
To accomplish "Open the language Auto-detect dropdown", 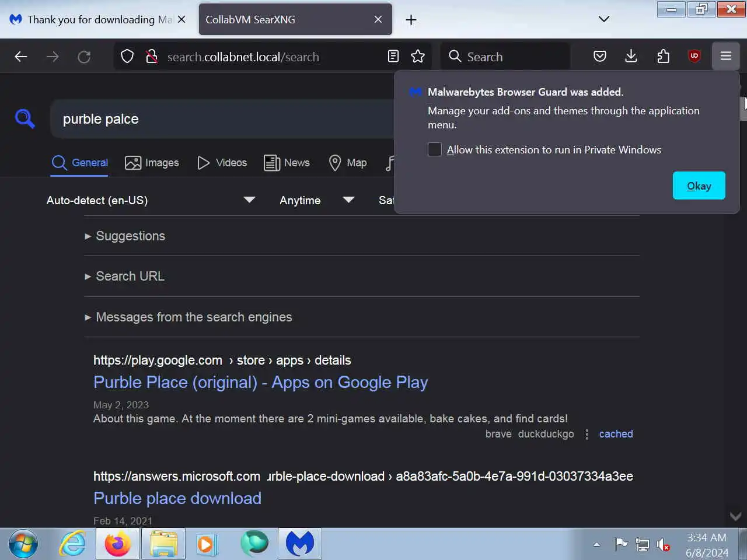I will tap(151, 200).
